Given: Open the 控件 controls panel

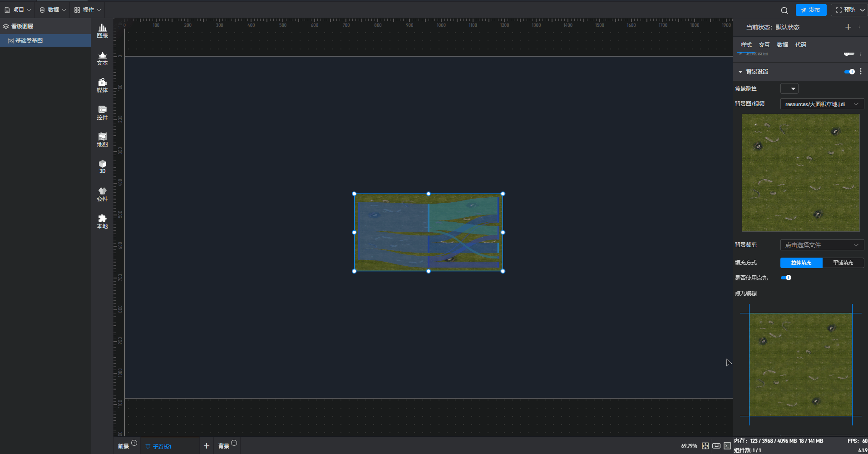Looking at the screenshot, I should (x=102, y=112).
